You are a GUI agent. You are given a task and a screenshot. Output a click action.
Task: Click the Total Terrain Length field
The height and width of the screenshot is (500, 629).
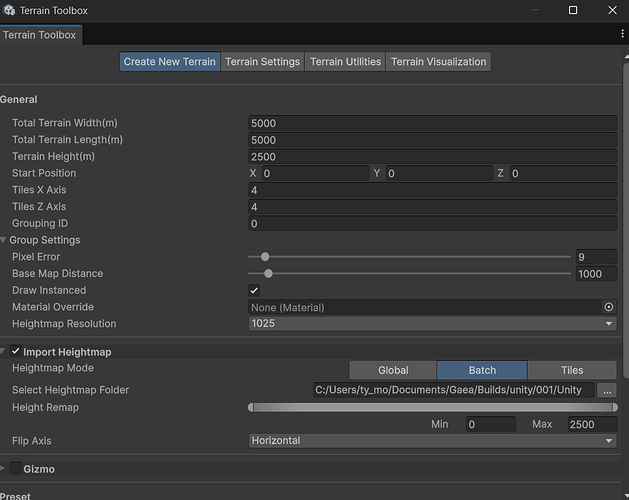pyautogui.click(x=432, y=140)
